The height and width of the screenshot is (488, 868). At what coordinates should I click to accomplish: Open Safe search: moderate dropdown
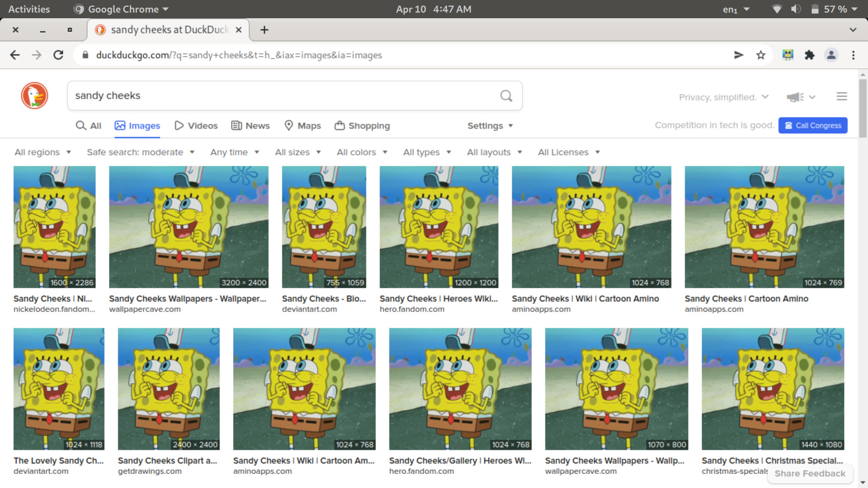click(140, 152)
